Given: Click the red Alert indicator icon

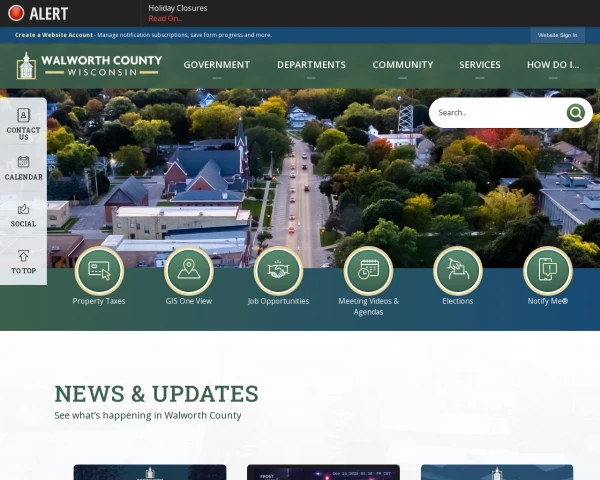Looking at the screenshot, I should (16, 13).
